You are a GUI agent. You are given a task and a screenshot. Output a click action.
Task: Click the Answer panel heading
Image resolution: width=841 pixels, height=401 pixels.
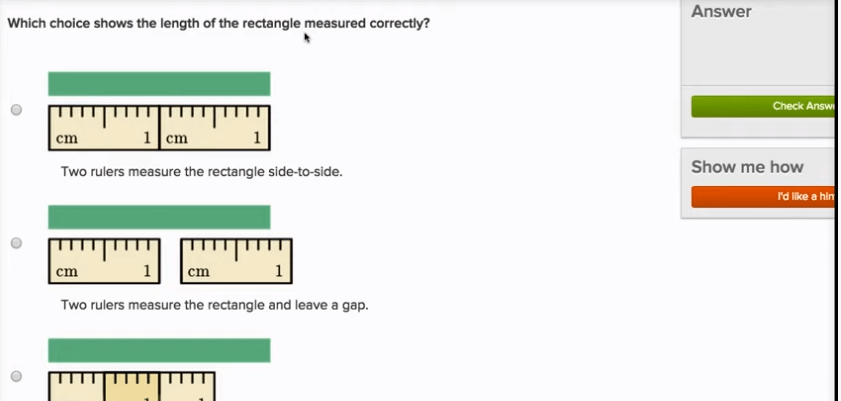coord(721,12)
